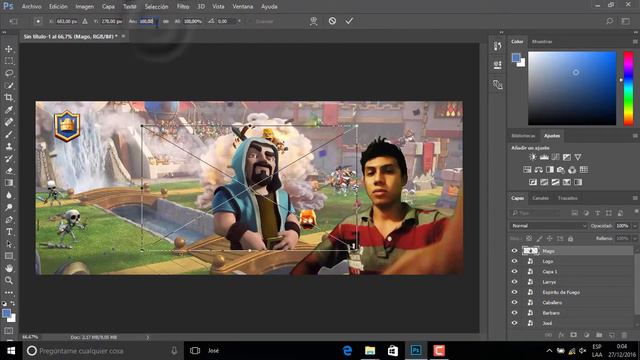Click the foreground color in Color panel
The height and width of the screenshot is (360, 640).
pyautogui.click(x=516, y=57)
